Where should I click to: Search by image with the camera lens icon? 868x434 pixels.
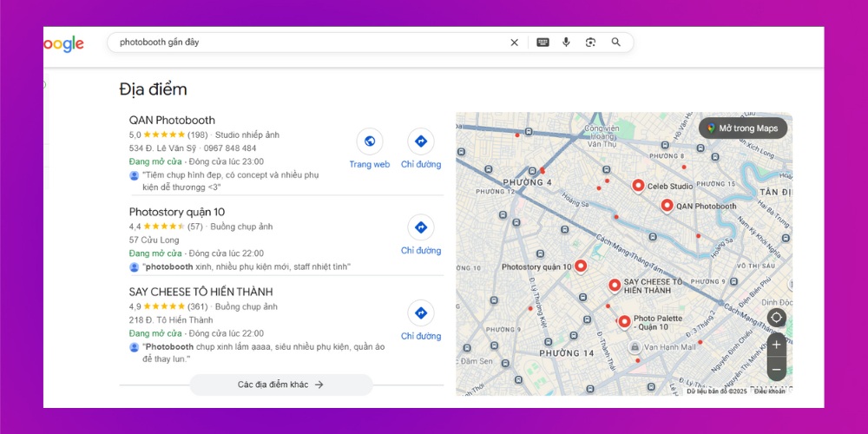590,43
